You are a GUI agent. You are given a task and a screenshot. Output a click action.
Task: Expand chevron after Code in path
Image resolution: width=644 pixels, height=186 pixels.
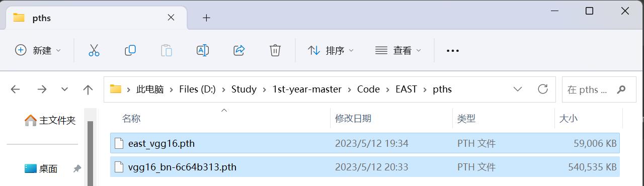click(387, 89)
